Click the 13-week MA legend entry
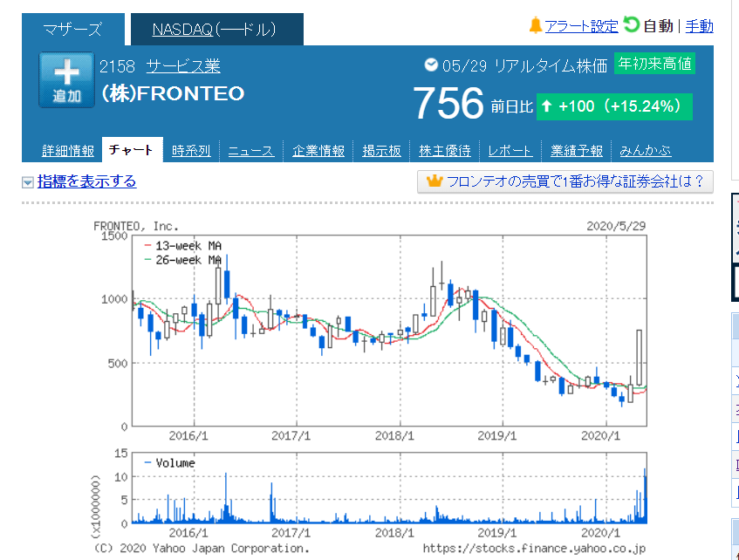739x560 pixels. point(183,246)
